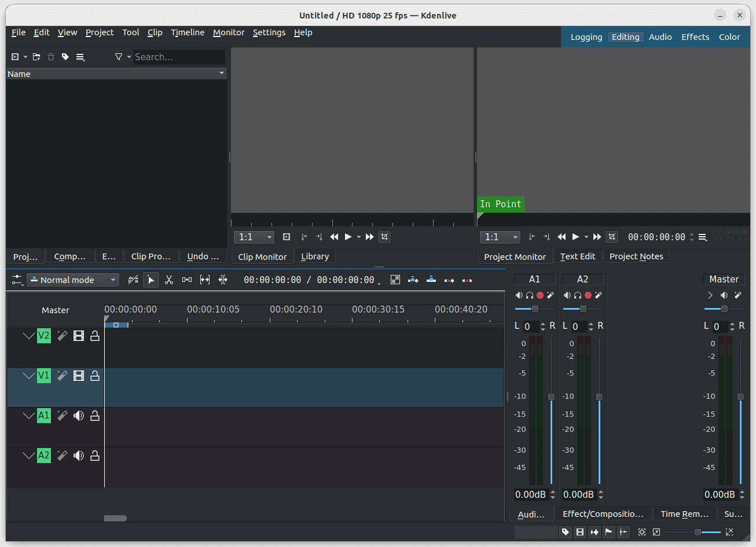Open the bin tag icon

65,57
